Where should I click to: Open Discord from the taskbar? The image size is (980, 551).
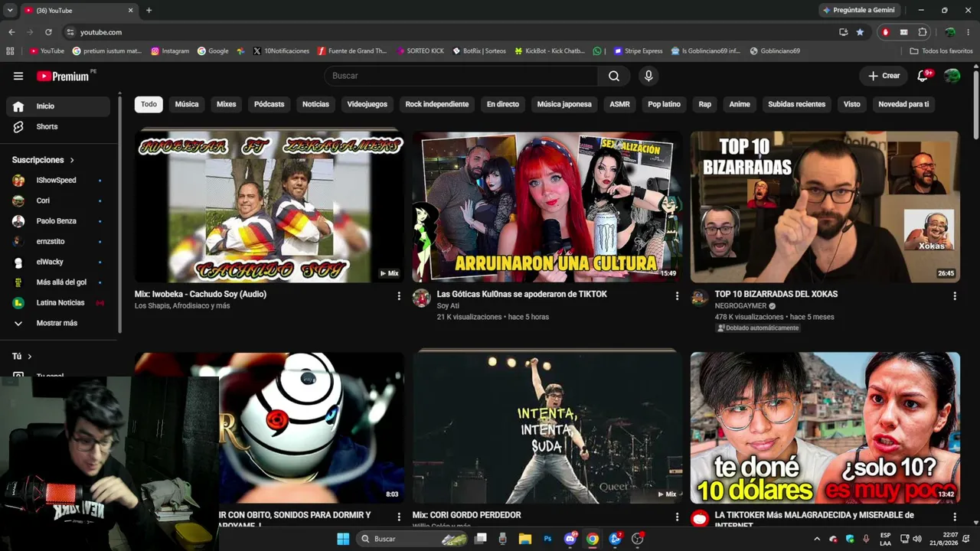pos(570,539)
